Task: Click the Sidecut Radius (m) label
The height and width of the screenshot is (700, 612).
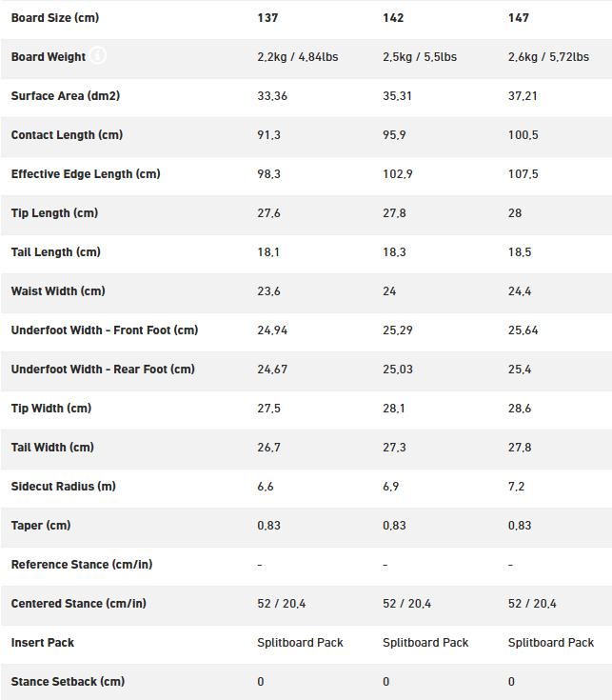Action: click(x=64, y=486)
